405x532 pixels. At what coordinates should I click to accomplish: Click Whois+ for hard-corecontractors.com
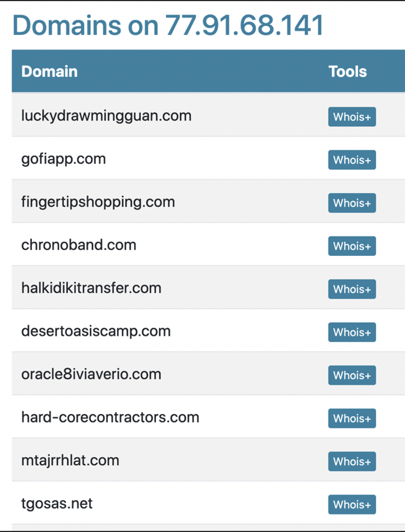tap(352, 418)
